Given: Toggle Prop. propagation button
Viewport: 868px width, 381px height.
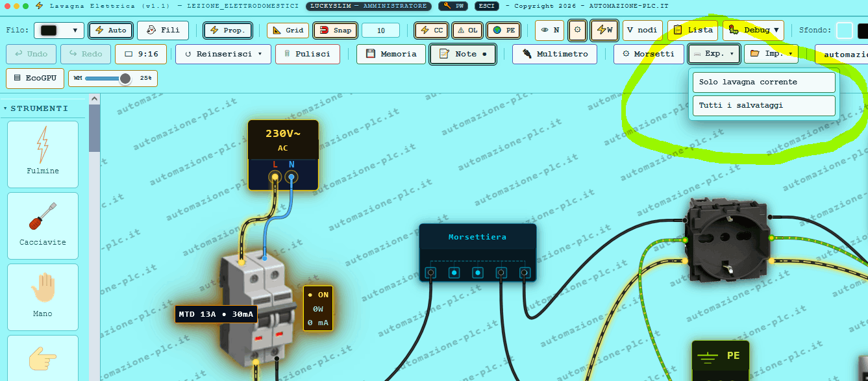Looking at the screenshot, I should click(x=228, y=31).
